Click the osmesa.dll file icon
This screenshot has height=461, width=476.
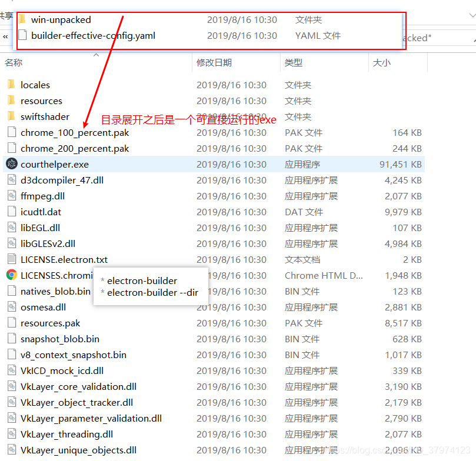(12, 307)
